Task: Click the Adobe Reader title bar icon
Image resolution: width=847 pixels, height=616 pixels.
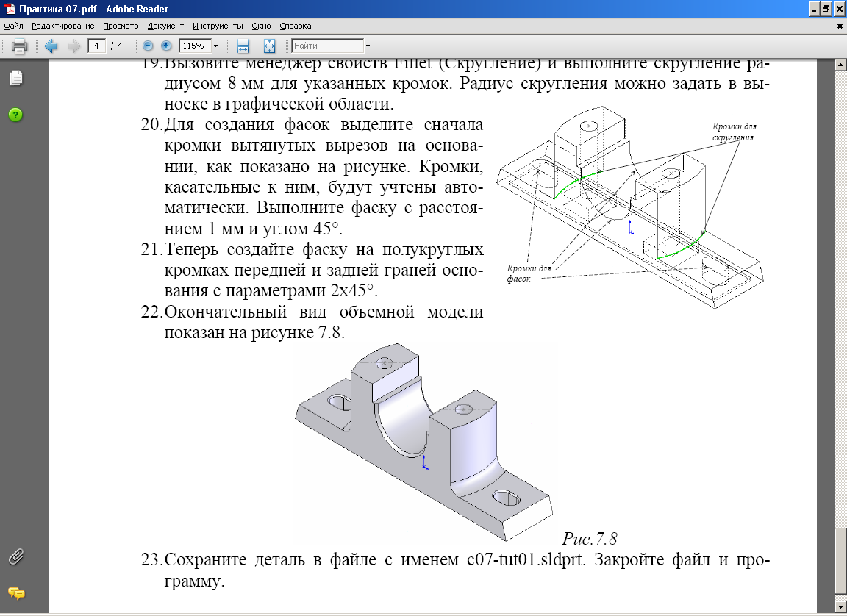Action: pyautogui.click(x=9, y=9)
